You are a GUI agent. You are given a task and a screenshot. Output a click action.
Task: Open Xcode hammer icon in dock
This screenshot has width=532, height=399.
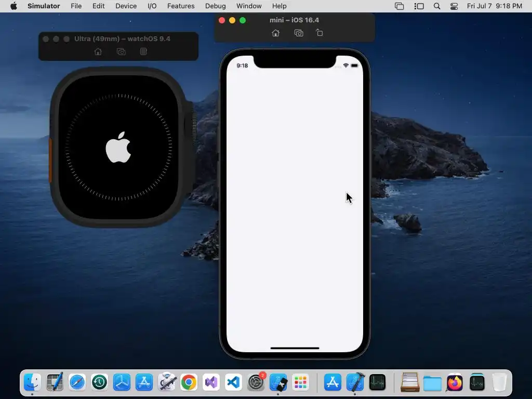tap(355, 382)
